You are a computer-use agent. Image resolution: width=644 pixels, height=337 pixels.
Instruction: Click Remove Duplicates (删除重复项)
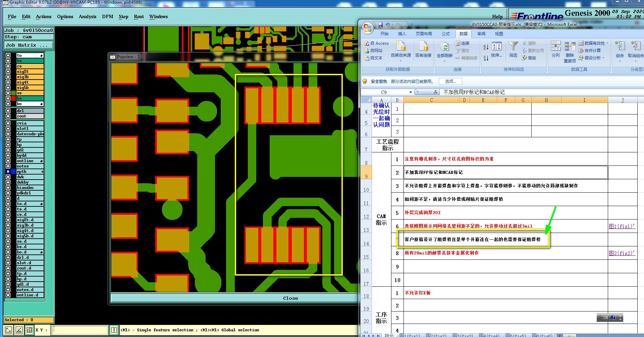[570, 52]
